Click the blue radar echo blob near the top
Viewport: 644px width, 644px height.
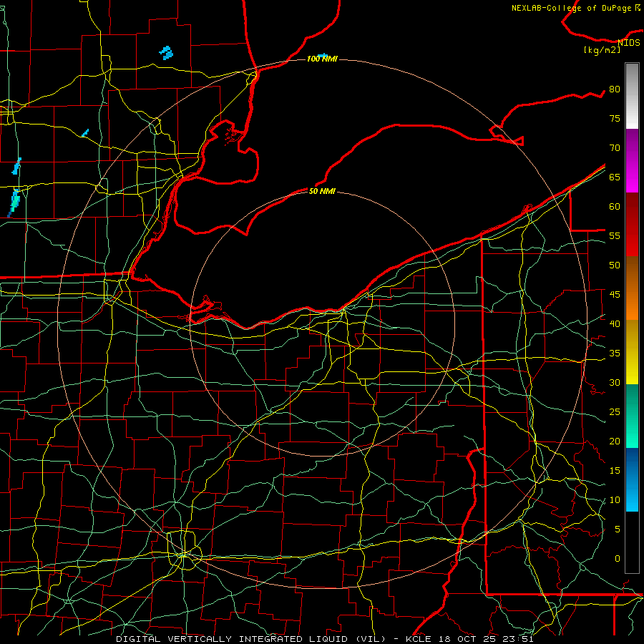(166, 53)
